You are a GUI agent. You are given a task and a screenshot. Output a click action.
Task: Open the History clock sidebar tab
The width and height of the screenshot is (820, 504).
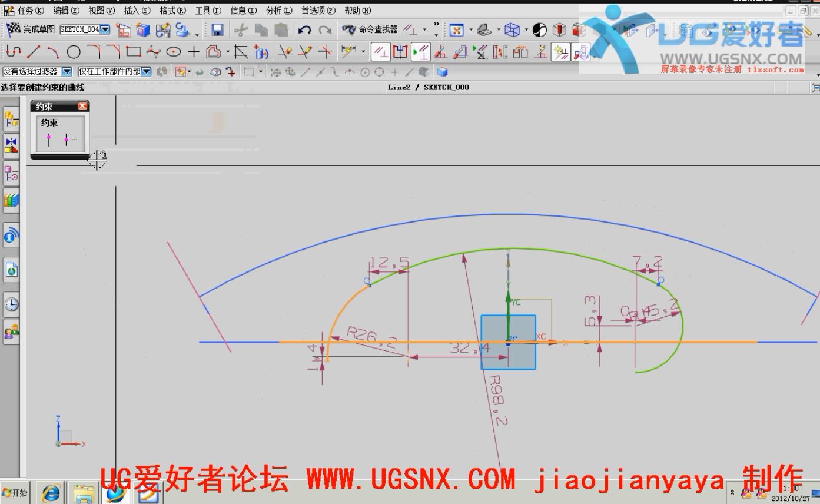click(x=11, y=304)
